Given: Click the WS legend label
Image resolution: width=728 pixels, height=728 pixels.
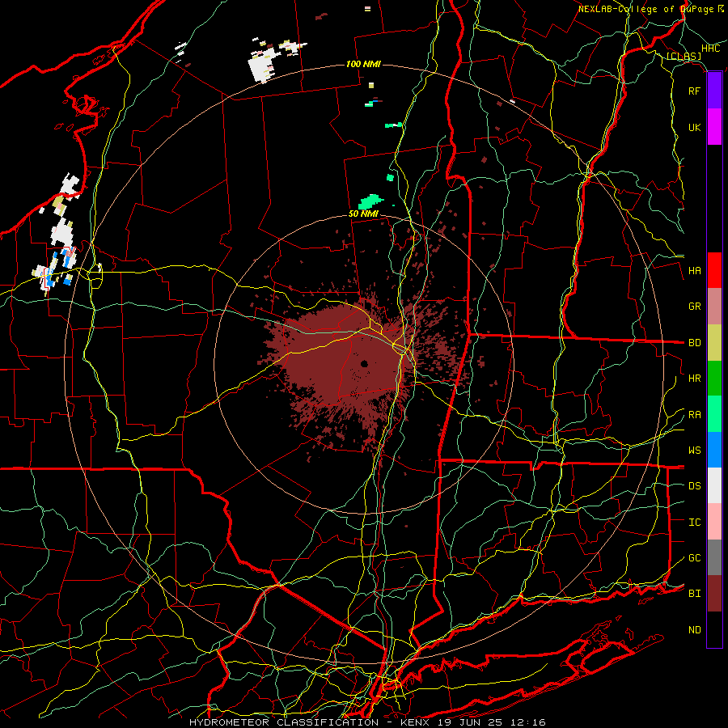Looking at the screenshot, I should point(695,451).
